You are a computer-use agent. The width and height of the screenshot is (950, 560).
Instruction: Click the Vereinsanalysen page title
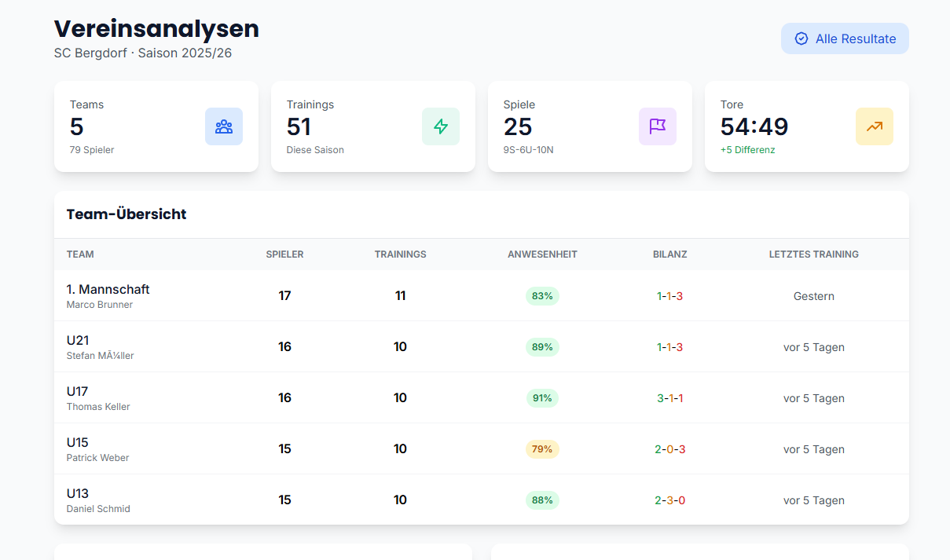pyautogui.click(x=156, y=29)
